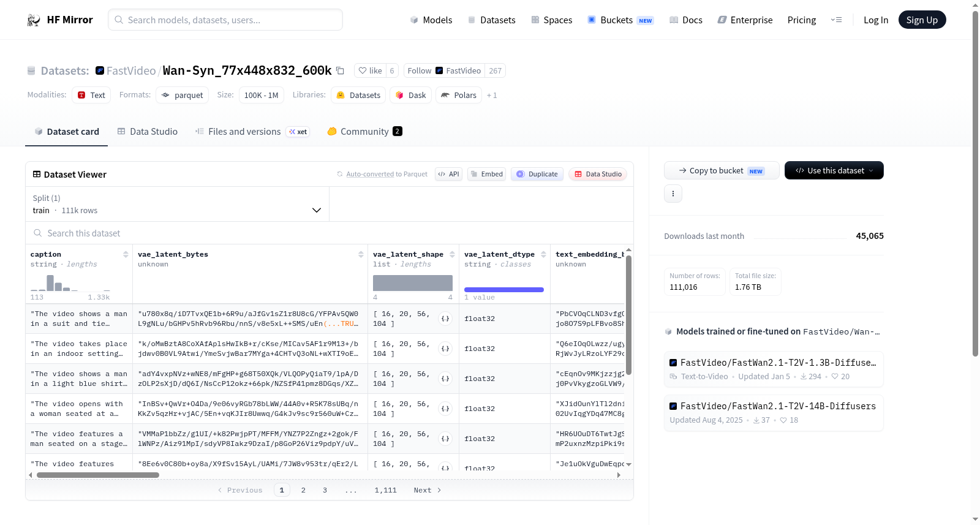Image resolution: width=980 pixels, height=525 pixels.
Task: Open FastWan2.1-T2V-14B-Diffusers model card
Action: point(774,412)
